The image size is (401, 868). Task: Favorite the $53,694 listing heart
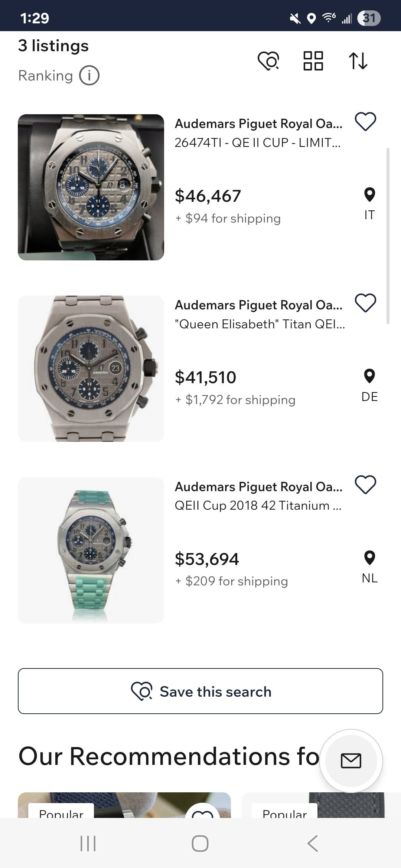point(366,484)
